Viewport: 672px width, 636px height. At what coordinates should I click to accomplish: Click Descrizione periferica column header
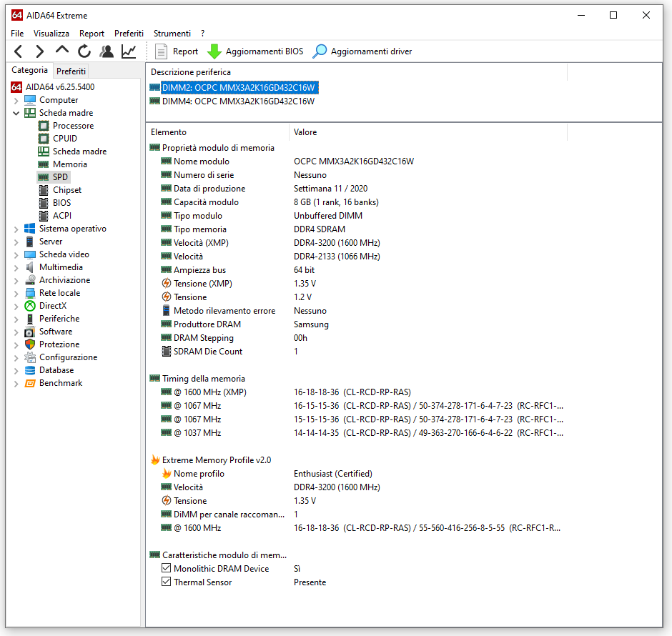[357, 72]
